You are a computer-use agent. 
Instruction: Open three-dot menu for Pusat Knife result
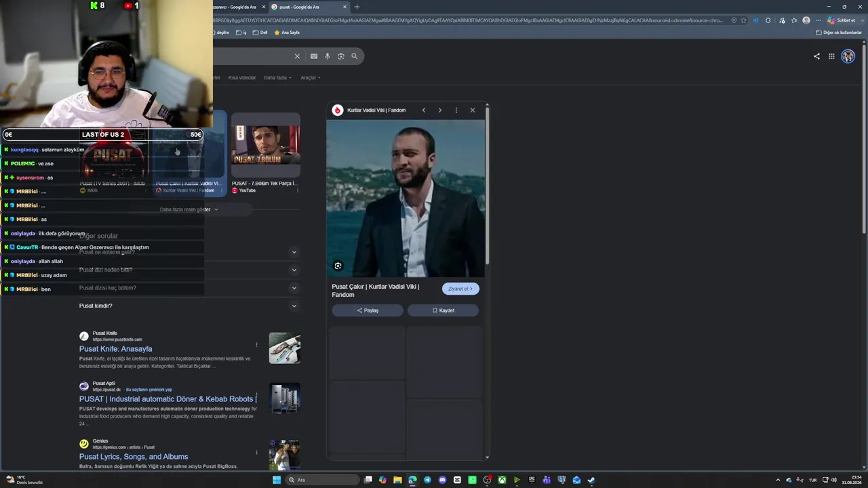(256, 345)
